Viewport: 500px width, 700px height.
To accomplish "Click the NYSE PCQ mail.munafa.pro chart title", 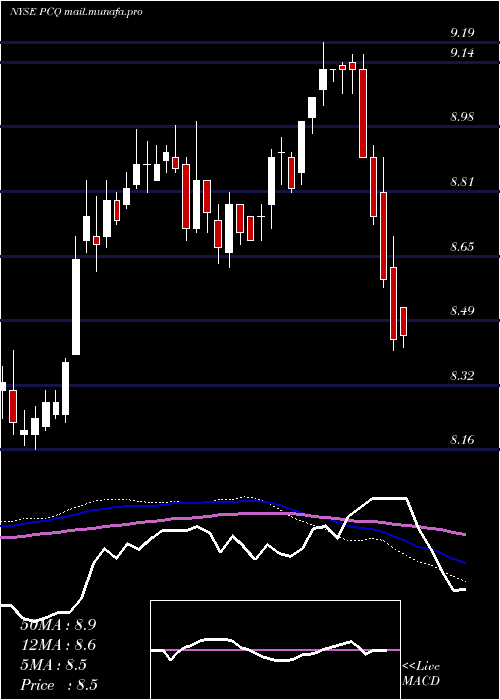I will 76,12.
